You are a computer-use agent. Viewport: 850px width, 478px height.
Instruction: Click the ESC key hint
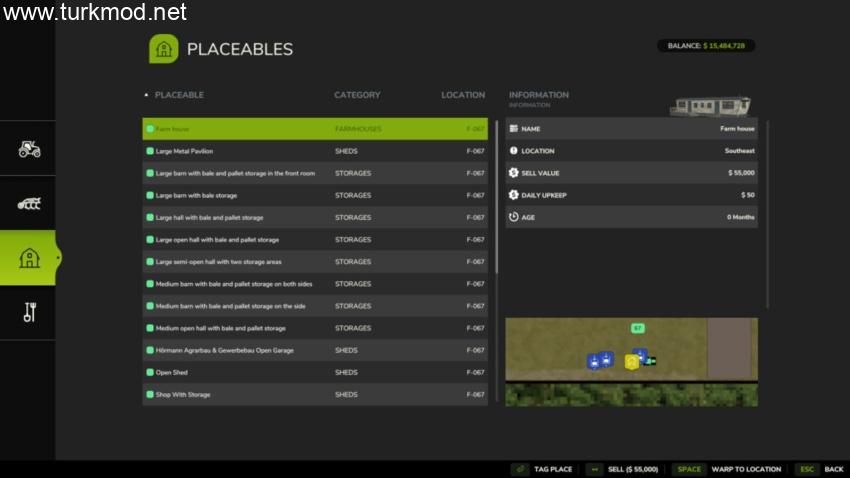[807, 469]
